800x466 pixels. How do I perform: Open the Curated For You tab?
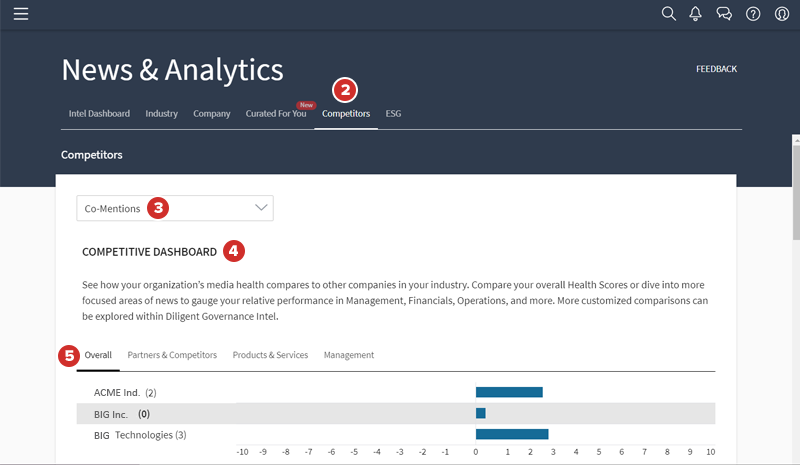[276, 114]
